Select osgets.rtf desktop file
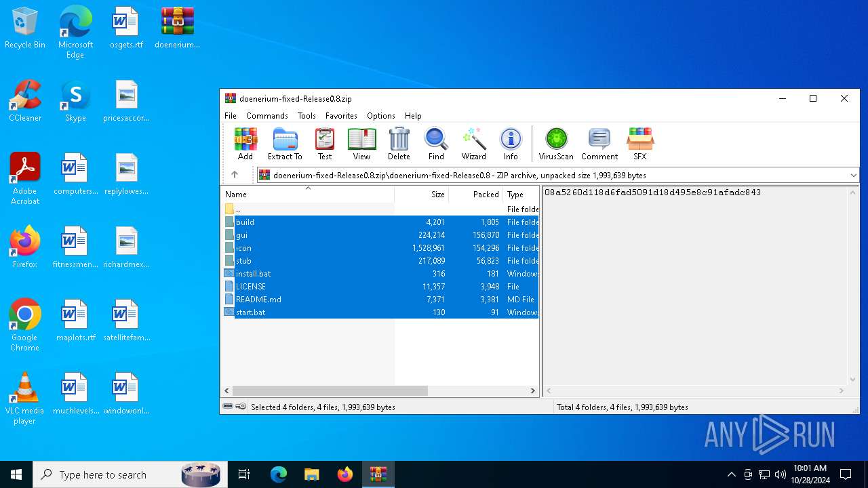 coord(126,28)
